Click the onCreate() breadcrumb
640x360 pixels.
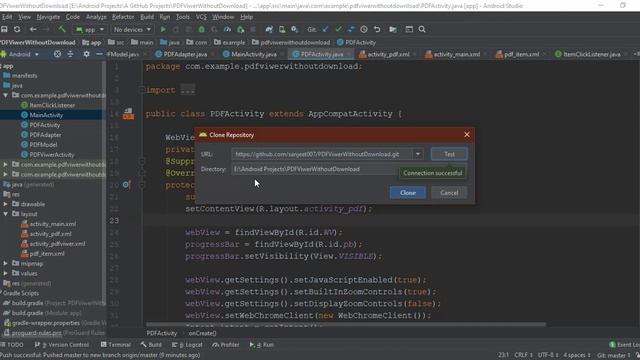[202, 333]
